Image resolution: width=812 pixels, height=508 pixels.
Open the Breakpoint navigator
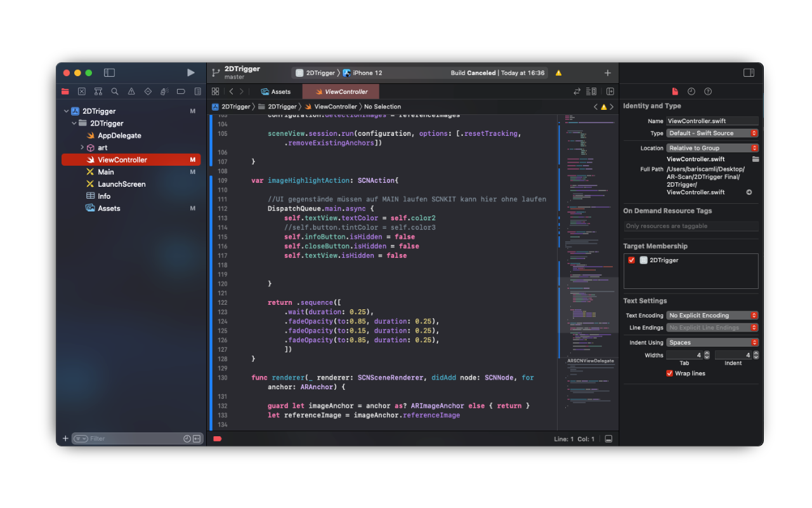tap(181, 91)
